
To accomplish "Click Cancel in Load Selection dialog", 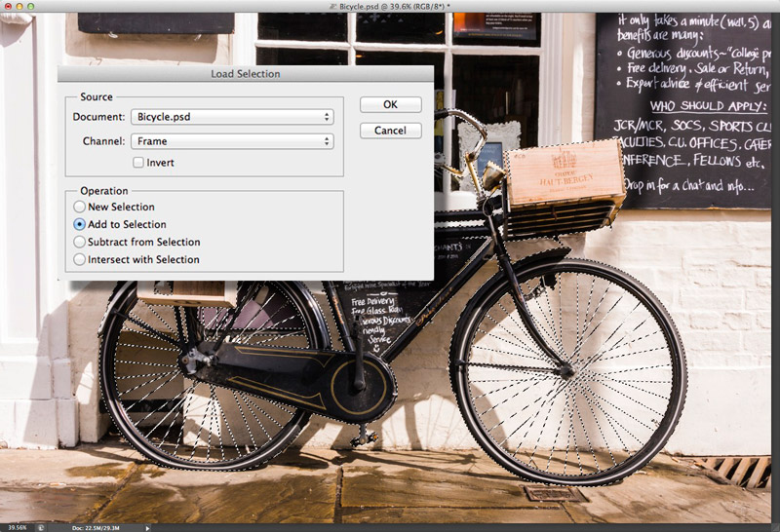I will (390, 131).
